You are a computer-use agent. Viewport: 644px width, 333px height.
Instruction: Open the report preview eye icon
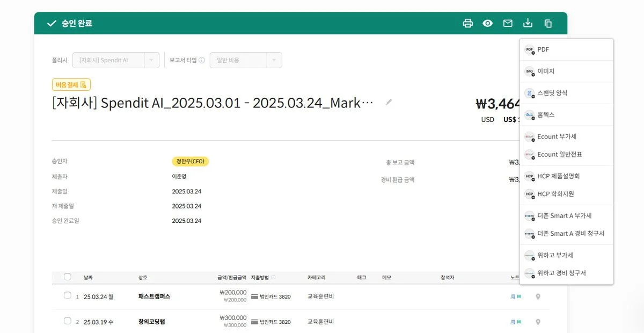click(x=487, y=23)
